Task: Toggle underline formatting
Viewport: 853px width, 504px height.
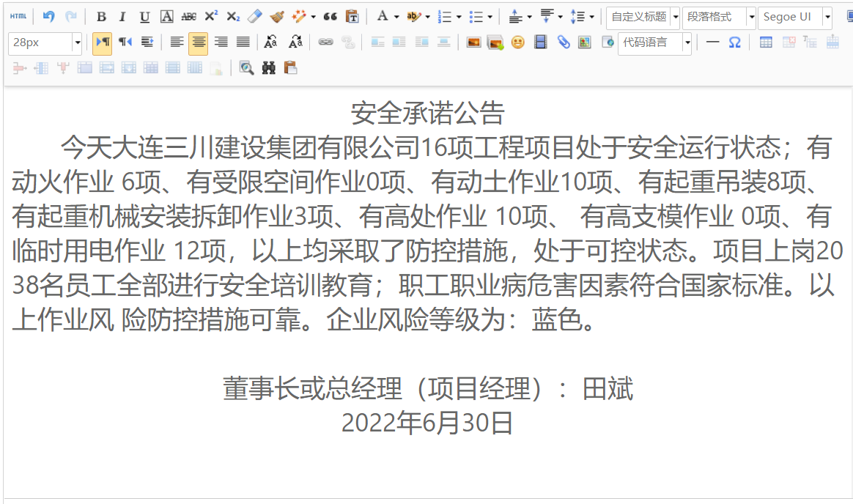Action: (144, 17)
